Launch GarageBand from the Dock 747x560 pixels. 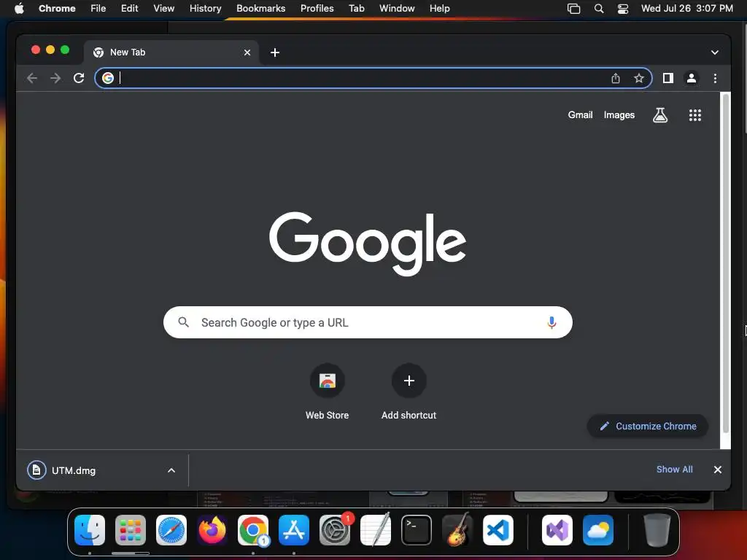[457, 530]
